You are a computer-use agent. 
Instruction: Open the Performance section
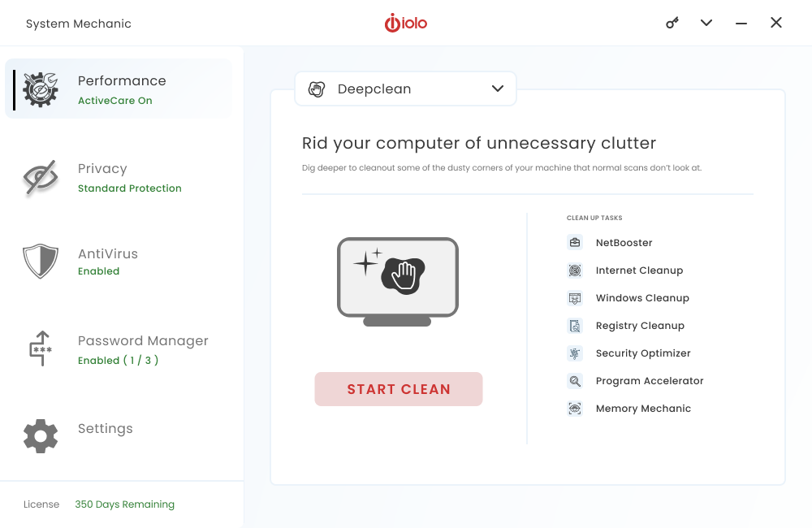coord(119,89)
